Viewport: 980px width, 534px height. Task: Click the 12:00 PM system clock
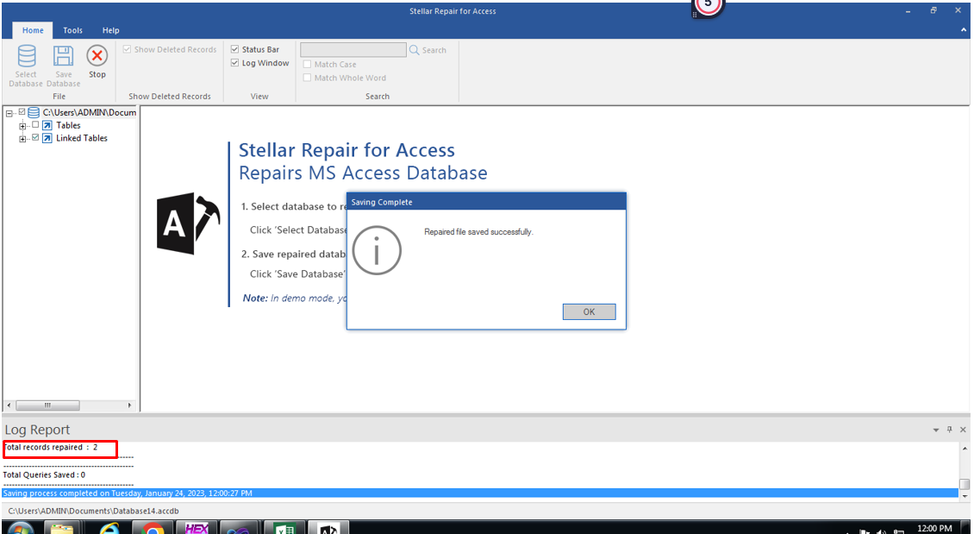point(934,528)
